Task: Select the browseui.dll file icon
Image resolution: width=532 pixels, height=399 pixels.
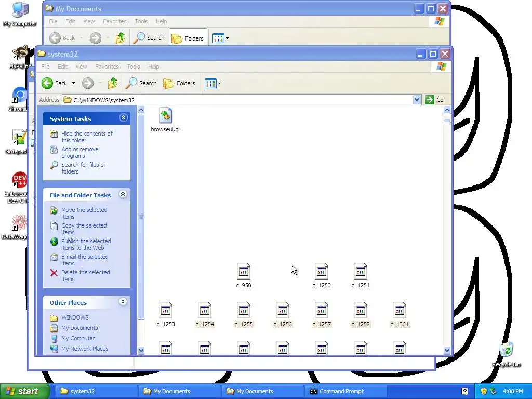Action: [x=166, y=116]
